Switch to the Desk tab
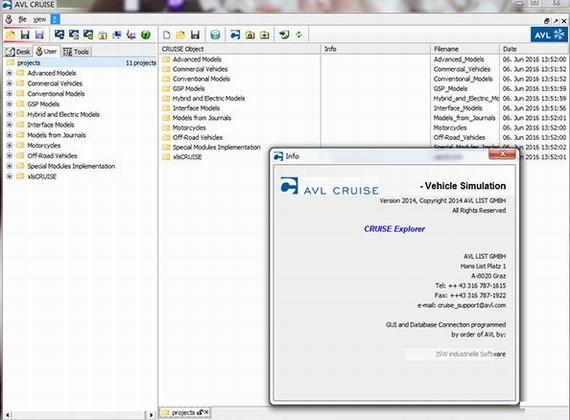 18,52
